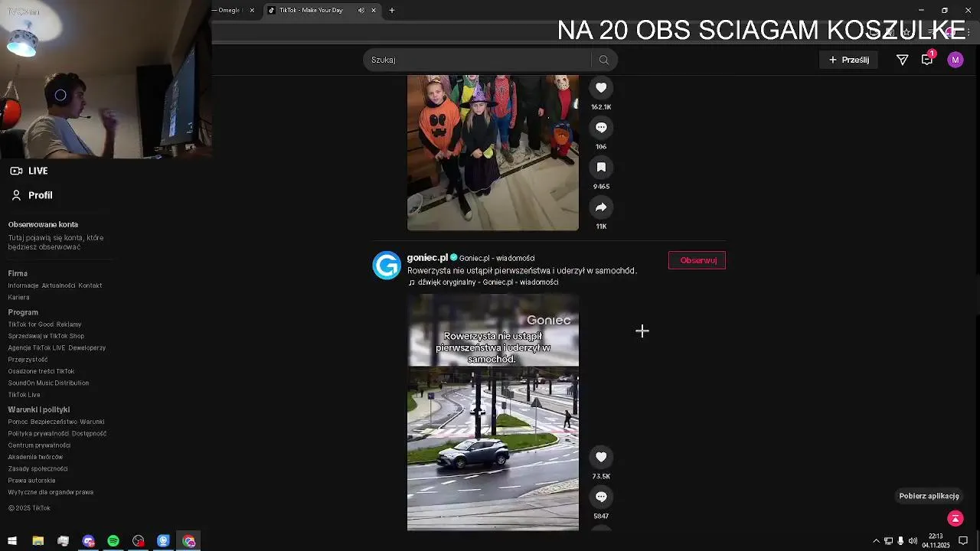Play the Goniec rowerzysta traffic video

pyautogui.click(x=493, y=412)
